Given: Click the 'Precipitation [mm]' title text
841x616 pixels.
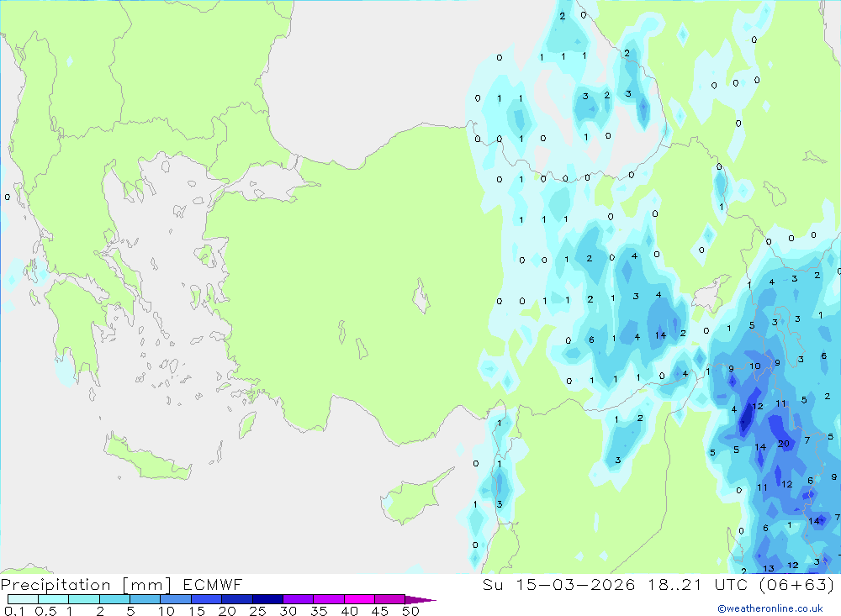Looking at the screenshot, I should tap(86, 585).
